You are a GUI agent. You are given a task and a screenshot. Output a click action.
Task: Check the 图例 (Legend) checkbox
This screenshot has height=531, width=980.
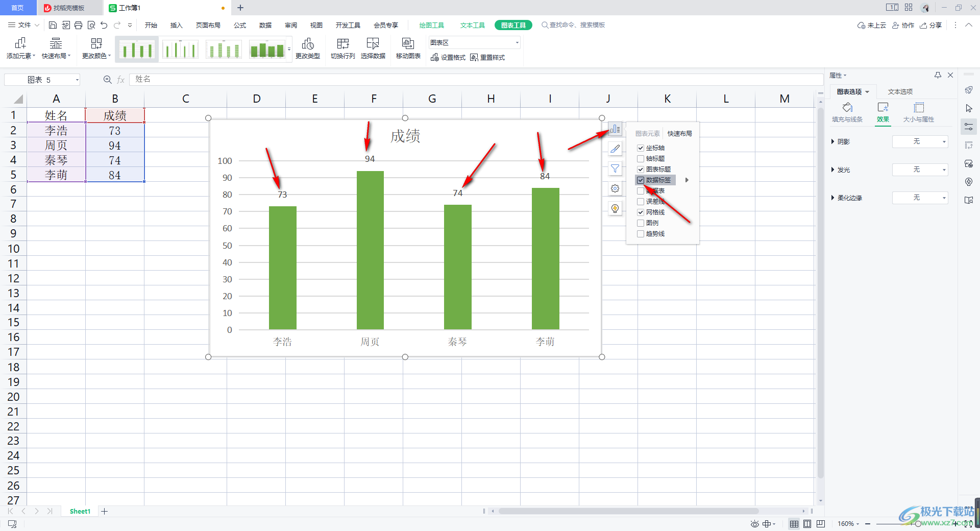point(641,223)
